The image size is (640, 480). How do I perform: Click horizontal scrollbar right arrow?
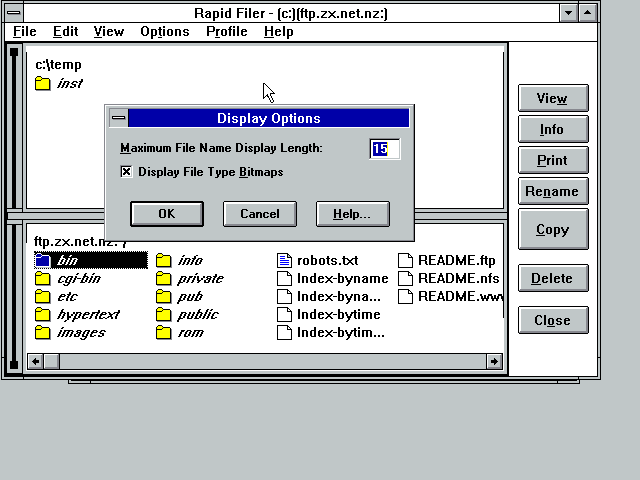494,361
